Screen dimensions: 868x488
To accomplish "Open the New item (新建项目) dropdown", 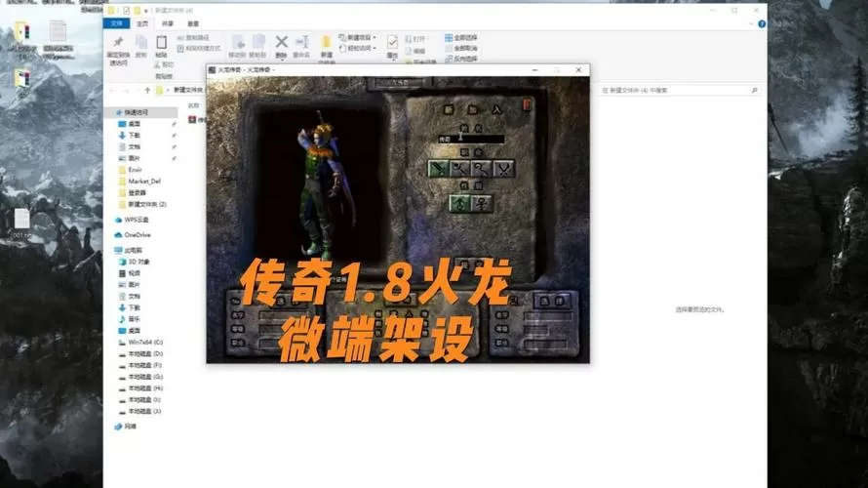I will (x=358, y=38).
